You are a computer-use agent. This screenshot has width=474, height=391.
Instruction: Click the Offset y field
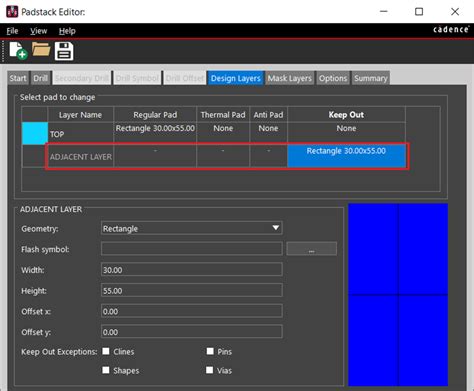(x=192, y=332)
